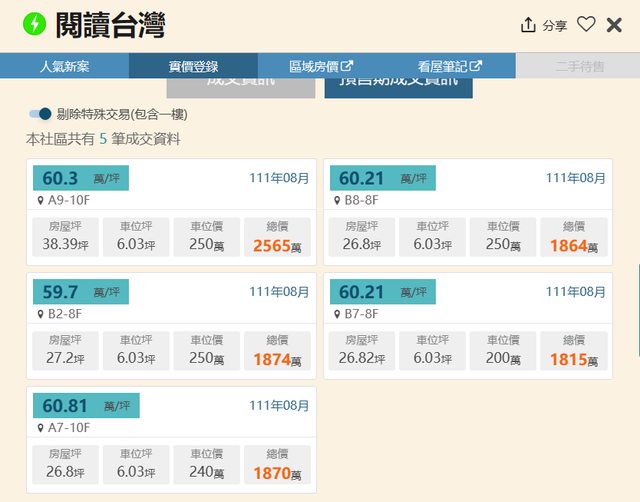Click the share icon
The width and height of the screenshot is (640, 502).
tap(529, 25)
